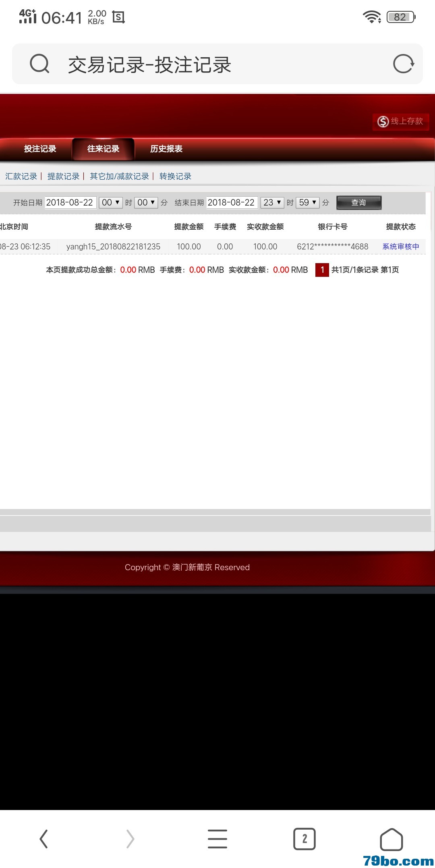Select the 往来记录 tab
Viewport: 435px width, 868px height.
[x=103, y=149]
